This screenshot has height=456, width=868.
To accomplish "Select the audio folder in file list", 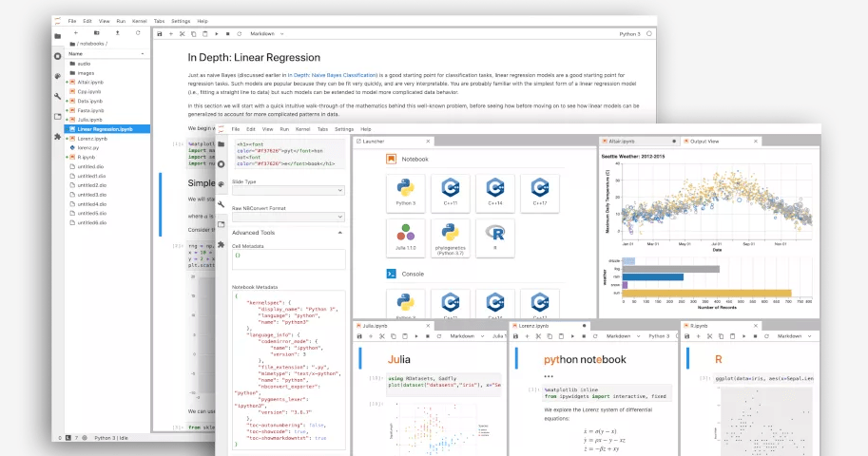I will tap(107, 64).
